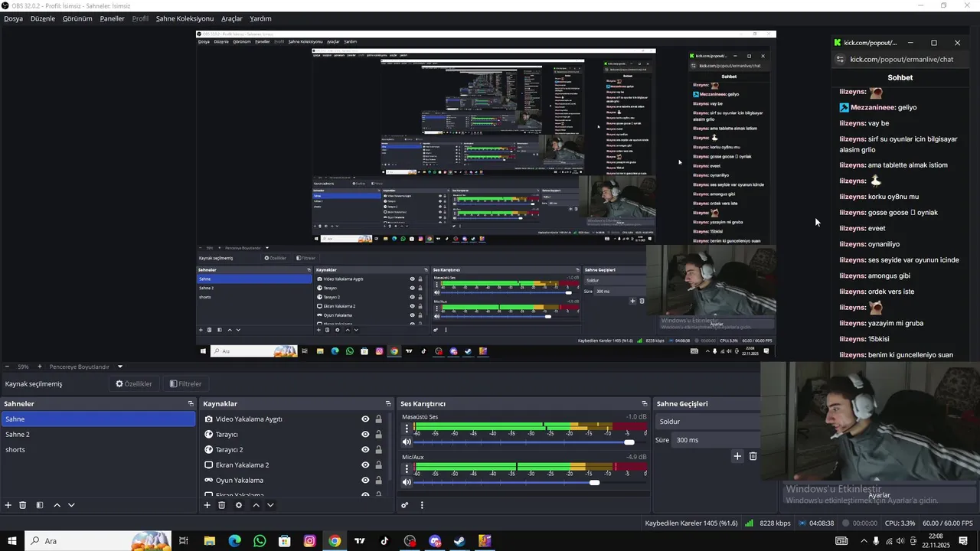The height and width of the screenshot is (551, 980).
Task: Open WhatsApp from the Windows taskbar
Action: click(x=260, y=541)
